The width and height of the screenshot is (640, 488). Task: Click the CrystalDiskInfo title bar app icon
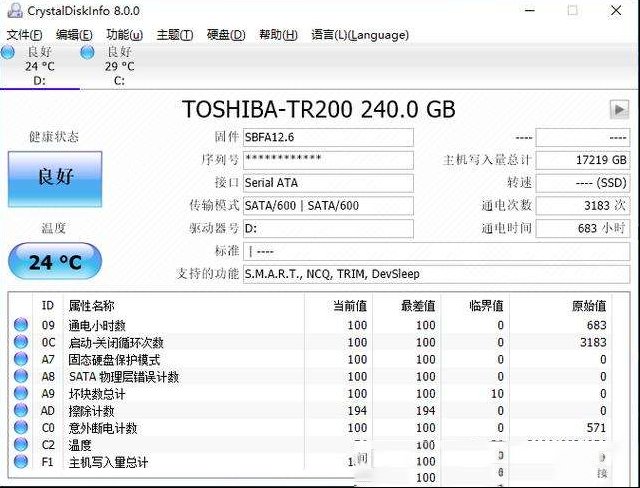tap(15, 11)
